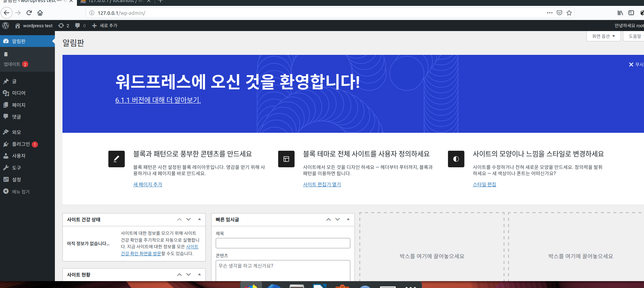Open the browser library icon
644x288 pixels.
click(x=620, y=13)
